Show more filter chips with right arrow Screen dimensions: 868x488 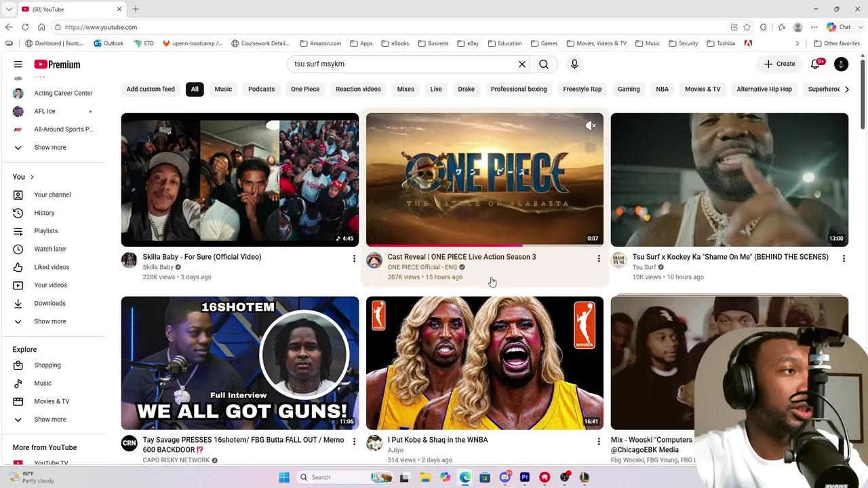846,89
